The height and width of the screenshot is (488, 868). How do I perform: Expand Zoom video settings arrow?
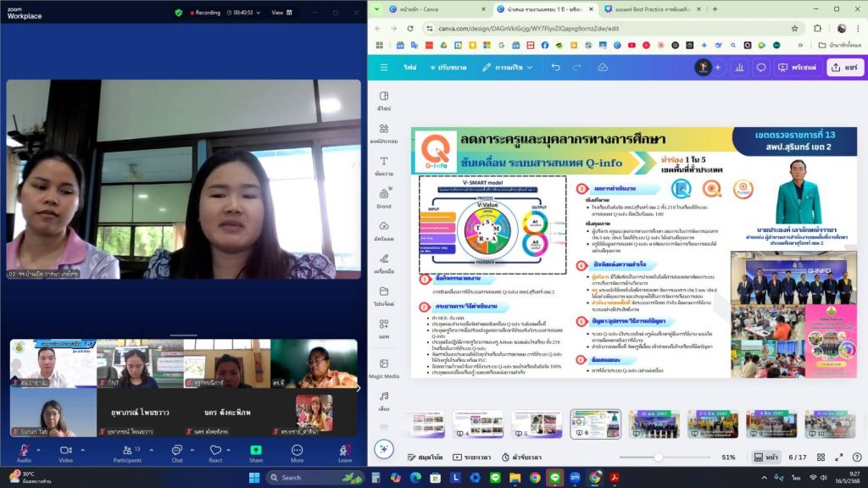click(82, 451)
